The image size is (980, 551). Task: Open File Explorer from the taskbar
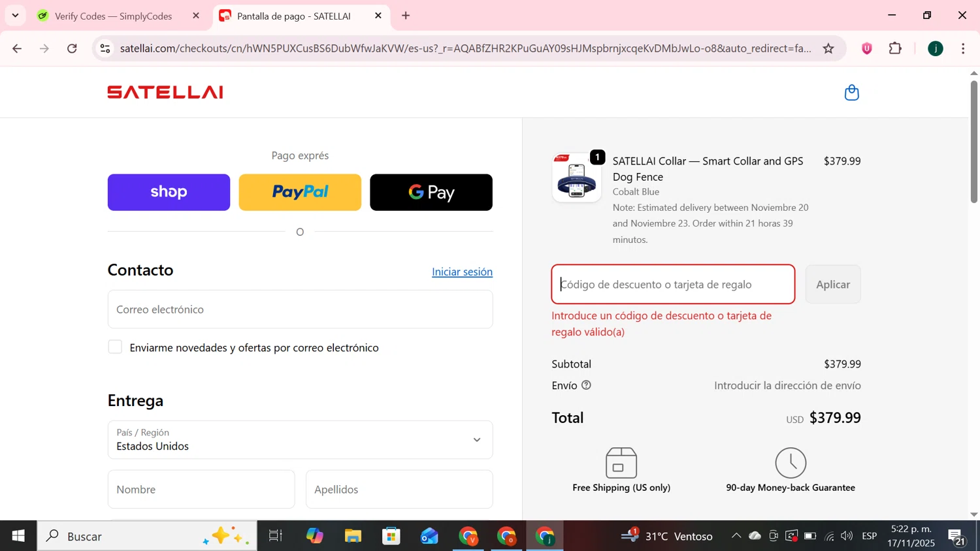coord(353,536)
